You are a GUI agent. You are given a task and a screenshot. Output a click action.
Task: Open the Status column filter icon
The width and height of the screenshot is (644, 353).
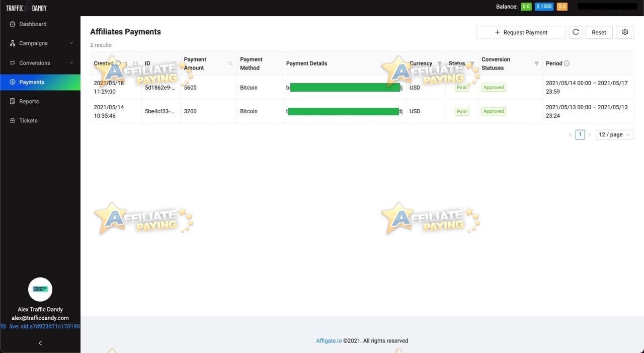point(472,63)
